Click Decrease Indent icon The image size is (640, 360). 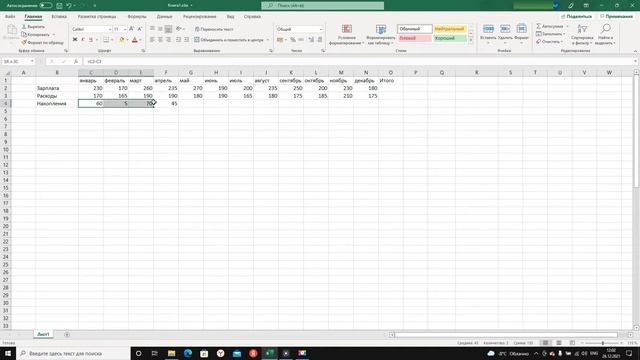[178, 40]
